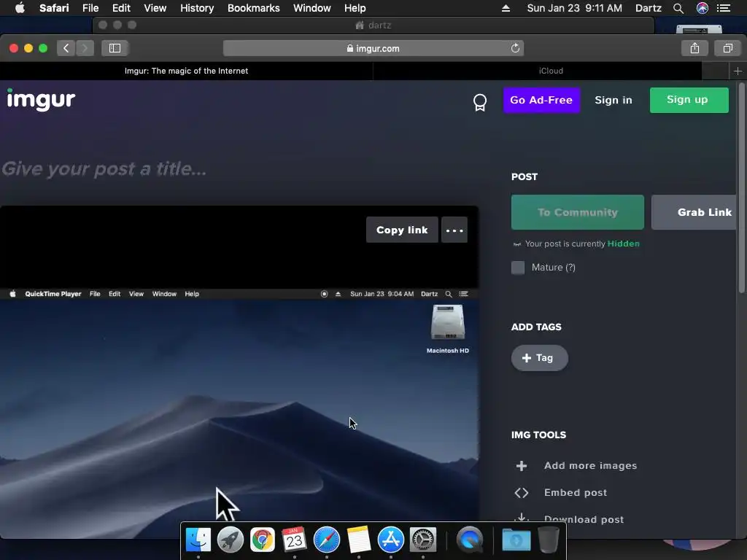747x560 pixels.
Task: Click the date and time in menu bar
Action: pos(575,8)
